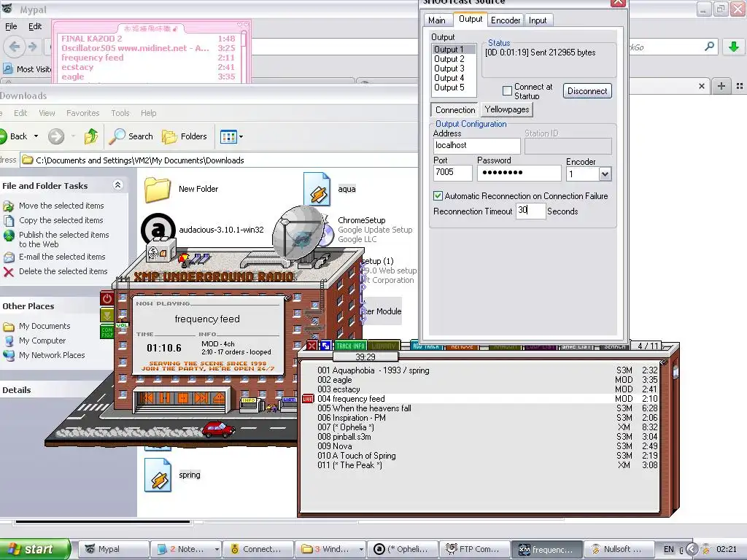Viewport: 747px width, 560px height.
Task: Click the red power button on XMPlay skin
Action: (x=107, y=298)
